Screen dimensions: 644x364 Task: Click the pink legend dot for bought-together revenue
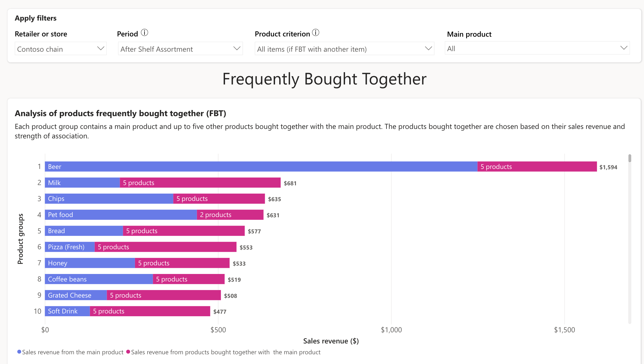point(128,351)
